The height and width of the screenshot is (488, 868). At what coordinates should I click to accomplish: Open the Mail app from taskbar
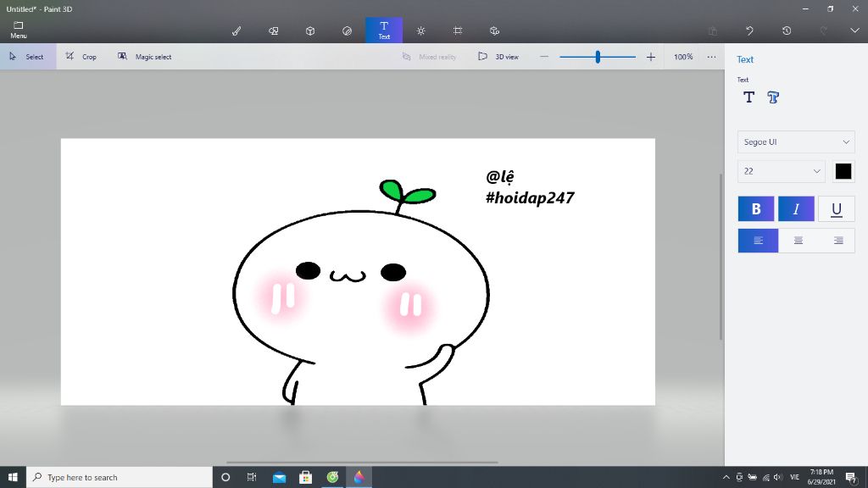point(279,477)
